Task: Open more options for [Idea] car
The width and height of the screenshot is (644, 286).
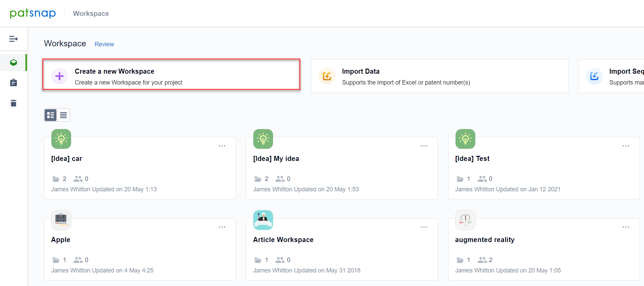Action: tap(222, 146)
